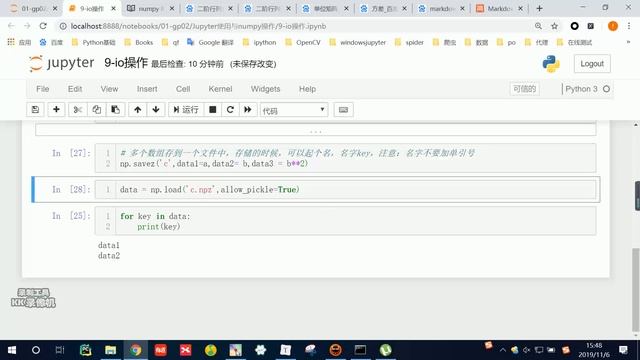This screenshot has width=640, height=360.
Task: Click the page vertical scrollbar
Action: [x=636, y=290]
